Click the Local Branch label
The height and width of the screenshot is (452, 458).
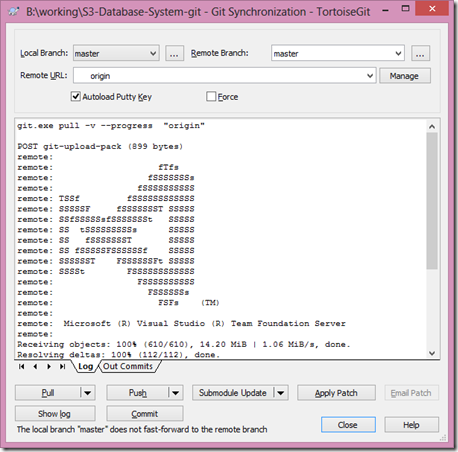44,53
